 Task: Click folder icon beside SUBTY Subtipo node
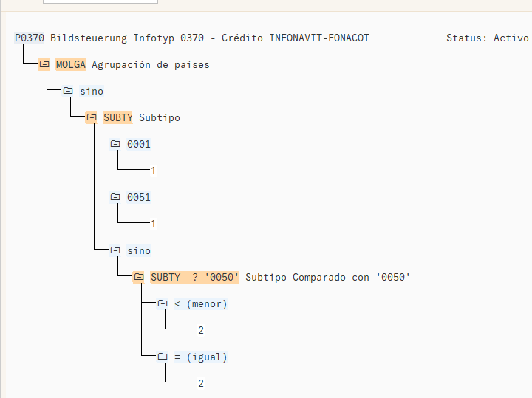pos(92,117)
